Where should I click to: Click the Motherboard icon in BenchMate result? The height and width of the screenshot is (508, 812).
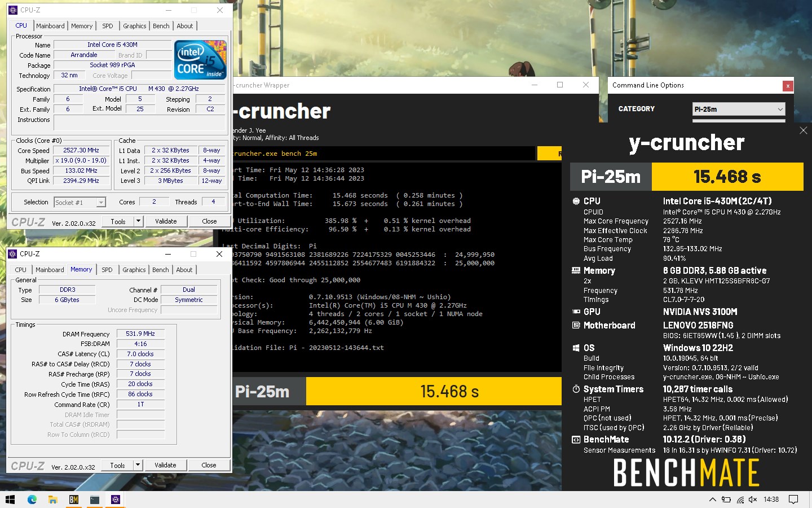point(576,325)
